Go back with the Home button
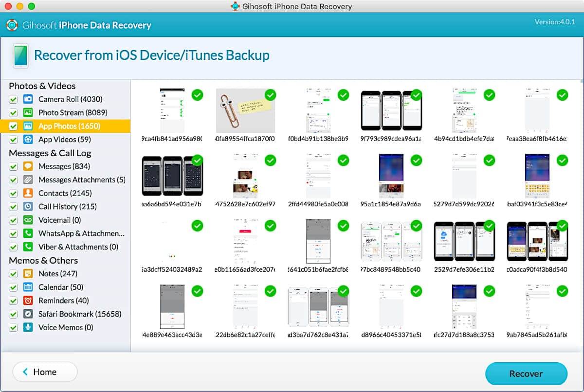Viewport: 584px width, 392px height. [45, 372]
